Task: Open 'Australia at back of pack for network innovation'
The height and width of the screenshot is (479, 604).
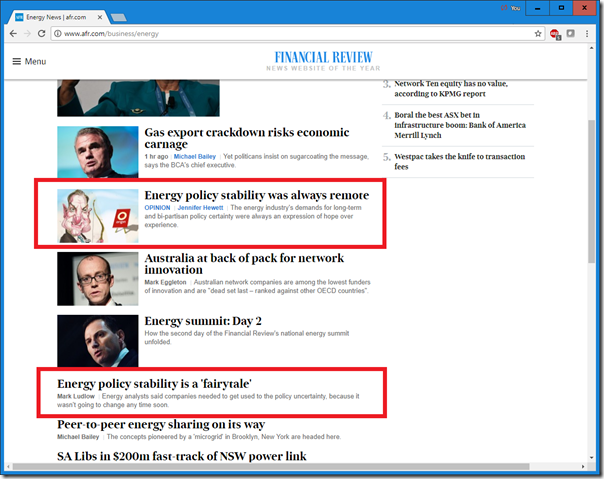Action: 244,264
